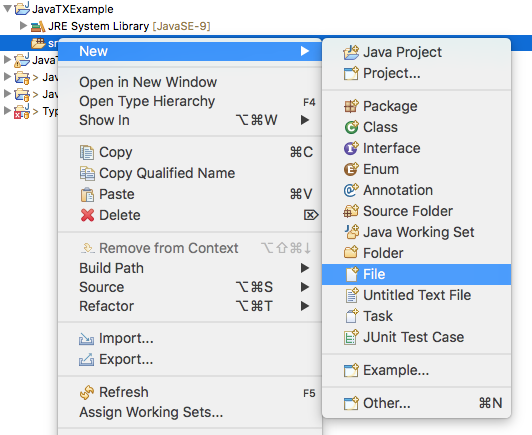Click the "Interface" label in submenu
This screenshot has height=435, width=532.
click(392, 148)
